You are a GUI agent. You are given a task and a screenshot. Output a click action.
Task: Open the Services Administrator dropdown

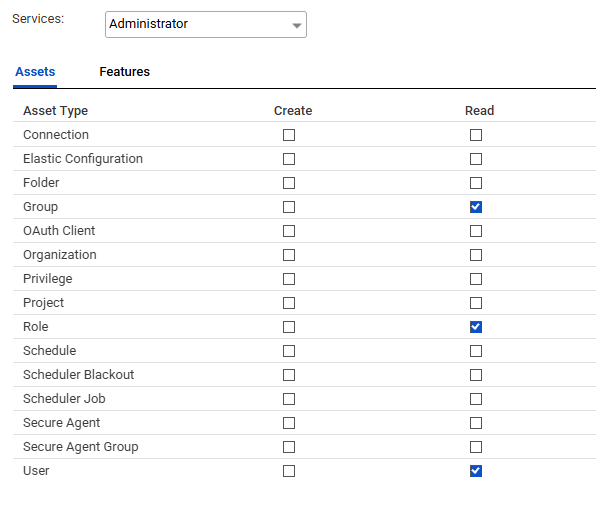206,24
